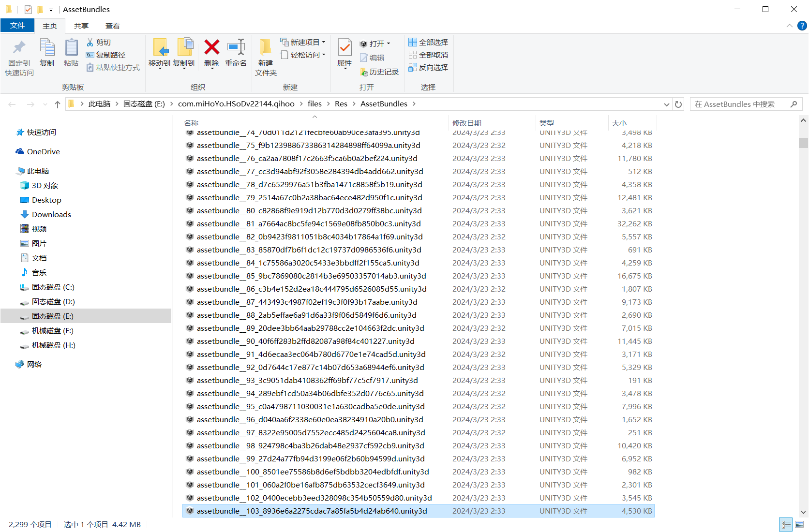
Task: Click the 'files' breadcrumb segment
Action: point(315,104)
